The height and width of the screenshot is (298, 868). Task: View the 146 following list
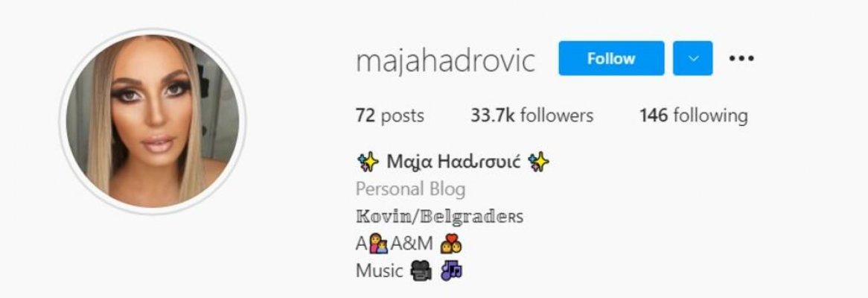pos(693,115)
